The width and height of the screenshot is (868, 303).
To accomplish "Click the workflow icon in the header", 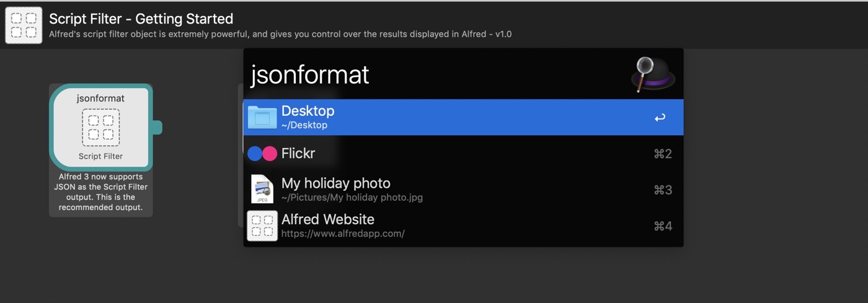I will coord(24,25).
